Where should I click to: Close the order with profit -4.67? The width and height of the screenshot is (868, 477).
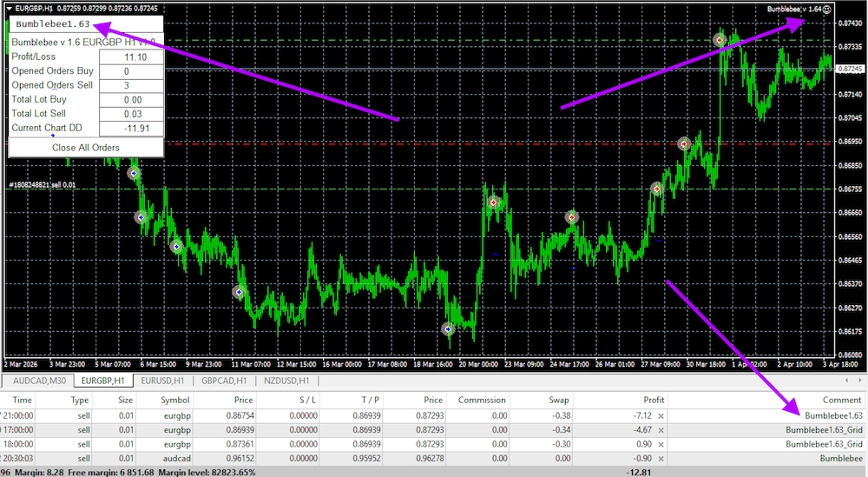pos(661,430)
